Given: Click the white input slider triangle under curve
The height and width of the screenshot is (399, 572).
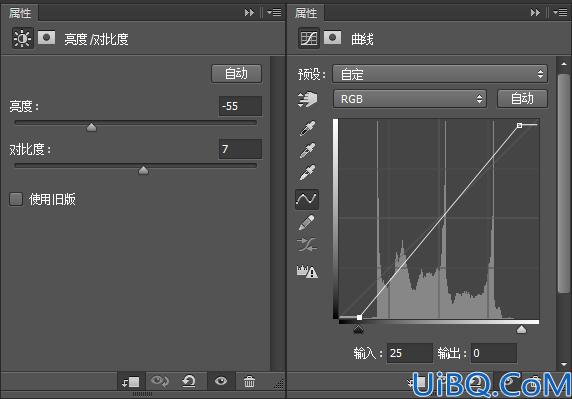Looking at the screenshot, I should (x=521, y=330).
